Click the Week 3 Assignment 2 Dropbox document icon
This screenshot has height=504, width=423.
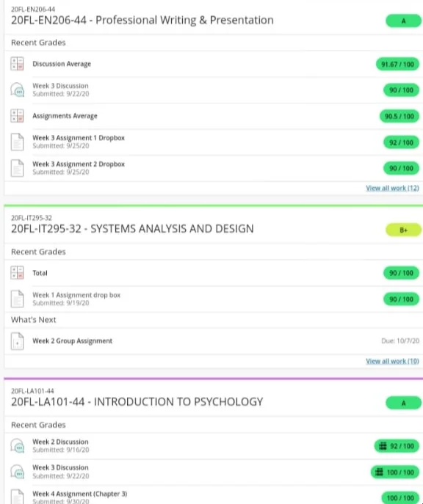pos(17,168)
